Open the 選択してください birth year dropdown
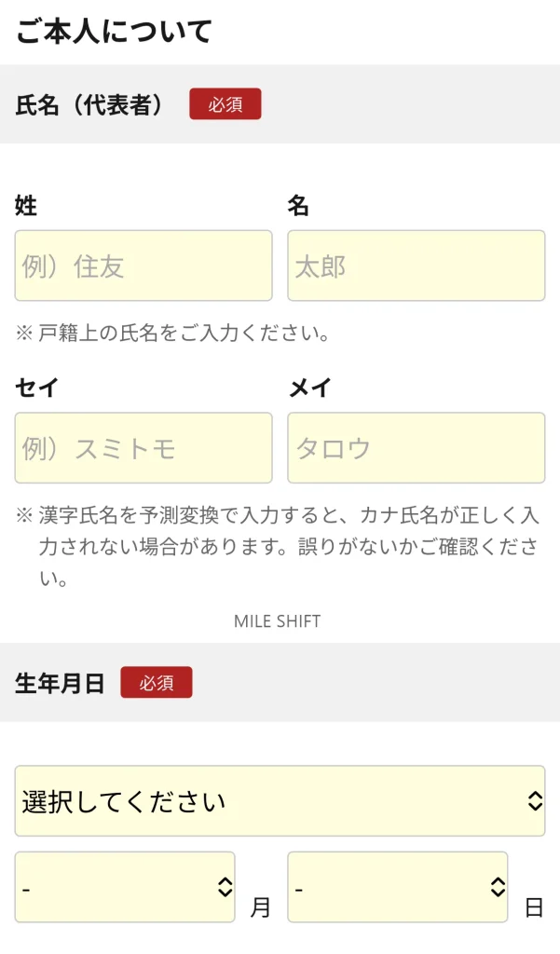This screenshot has height=954, width=560. pyautogui.click(x=280, y=801)
